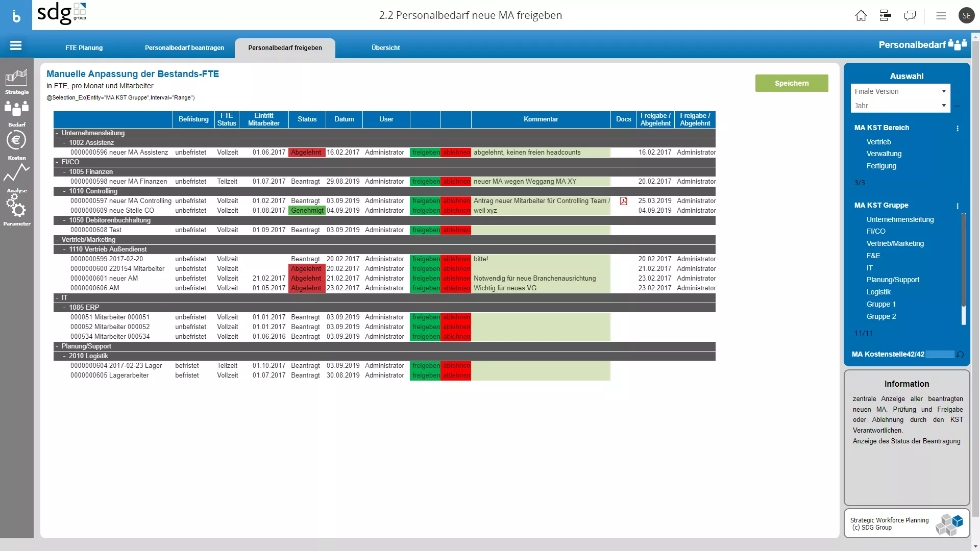The image size is (980, 551).
Task: Open the Board home icon
Action: tap(861, 15)
